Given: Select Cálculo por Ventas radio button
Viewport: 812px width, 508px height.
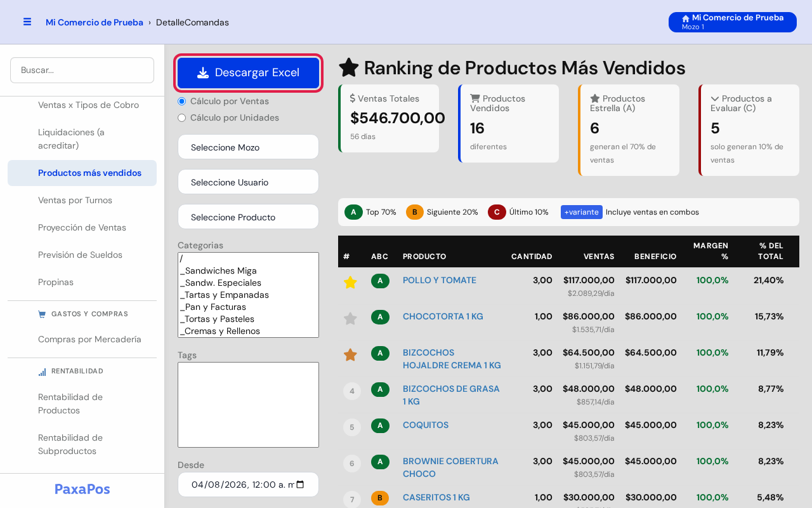Looking at the screenshot, I should (x=182, y=101).
